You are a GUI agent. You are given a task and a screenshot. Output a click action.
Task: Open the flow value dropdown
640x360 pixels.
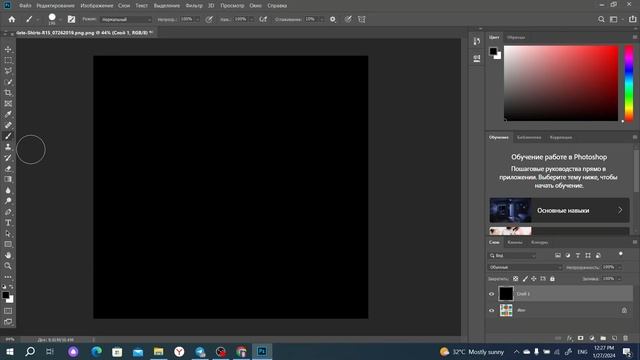click(251, 19)
